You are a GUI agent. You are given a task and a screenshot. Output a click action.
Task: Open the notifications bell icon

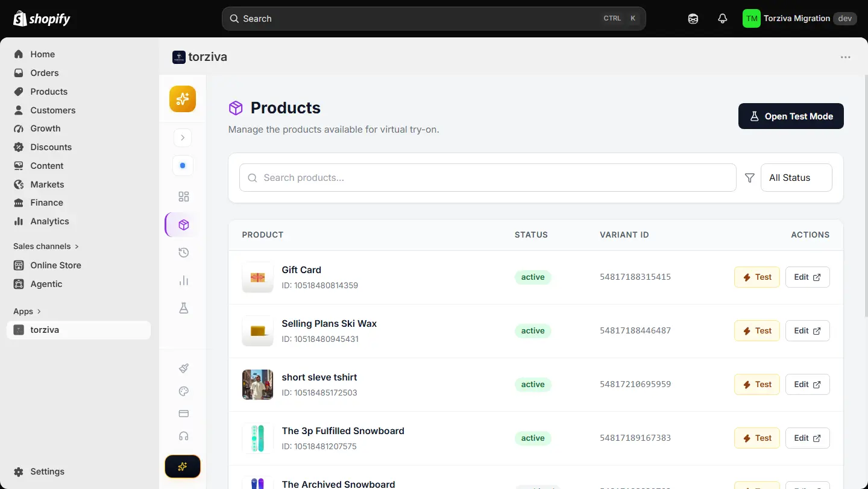point(723,19)
